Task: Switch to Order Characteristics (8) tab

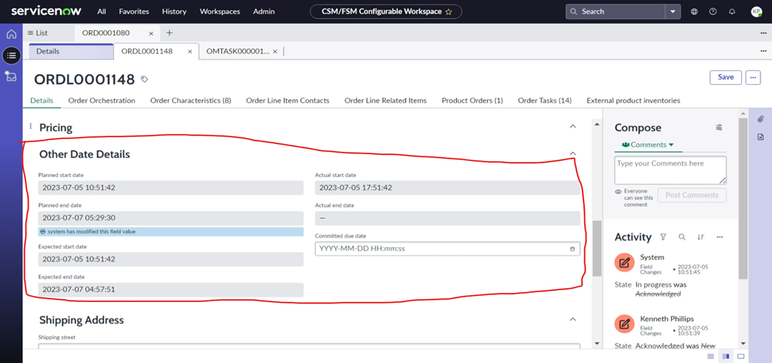Action: [x=191, y=100]
